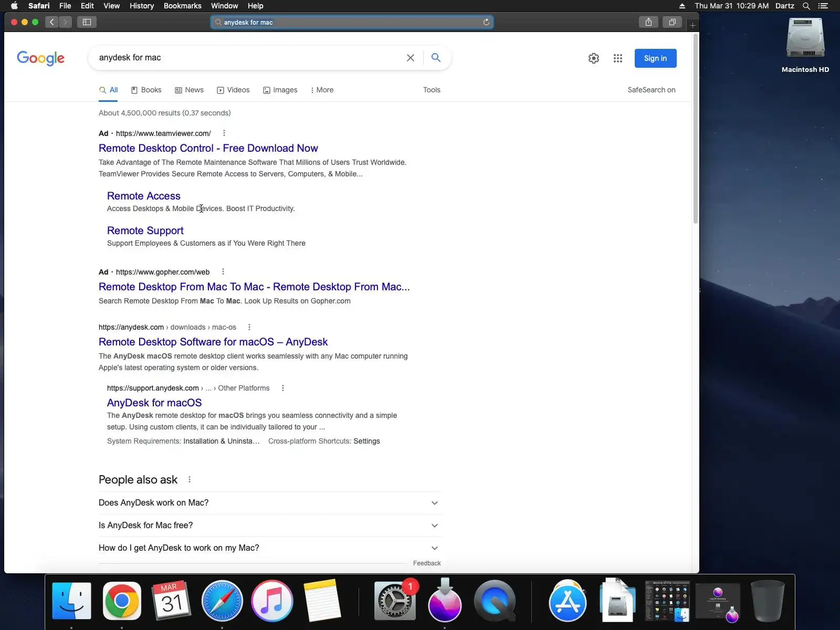Open the Tools search options
This screenshot has height=630, width=840.
pyautogui.click(x=432, y=90)
